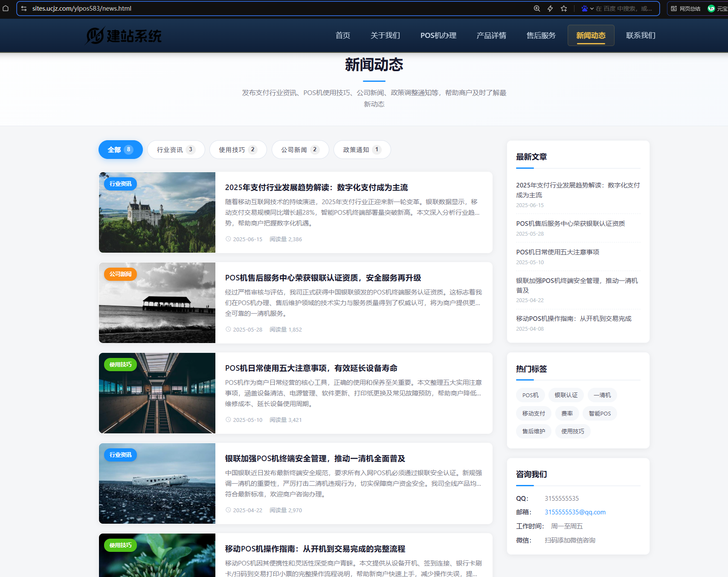The image size is (728, 577).
Task: Click the 网页总结 page summary button
Action: [x=686, y=9]
